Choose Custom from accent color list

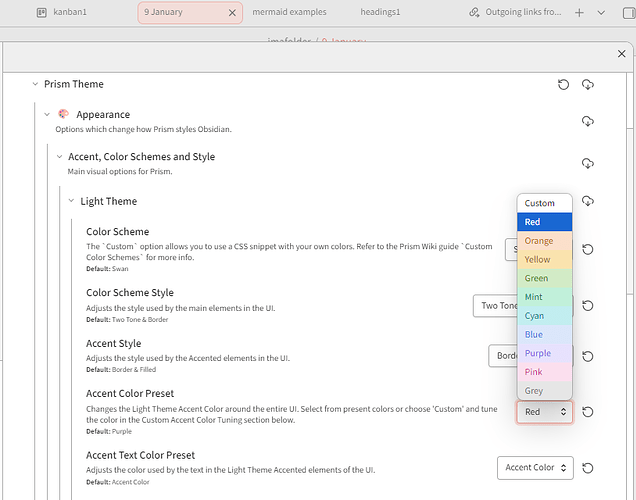[x=545, y=203]
